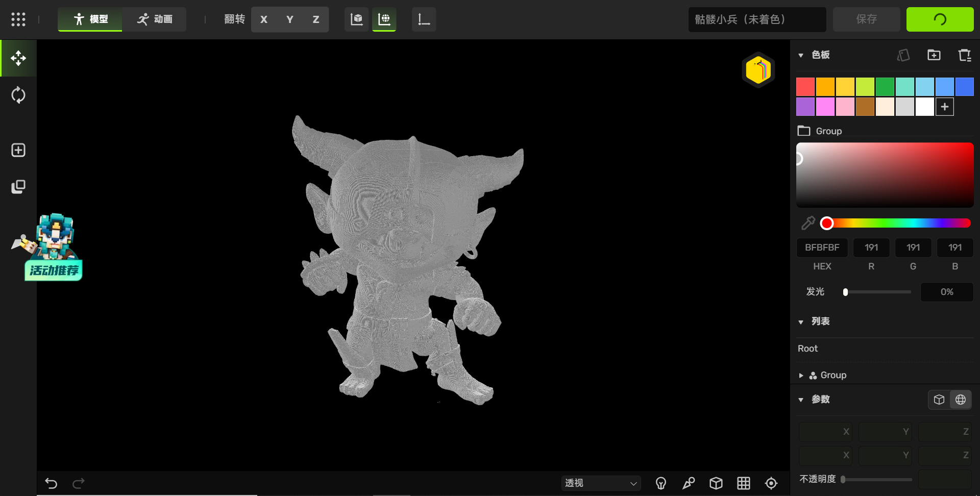The width and height of the screenshot is (980, 496).
Task: Open the 透视 view dropdown
Action: coord(601,483)
